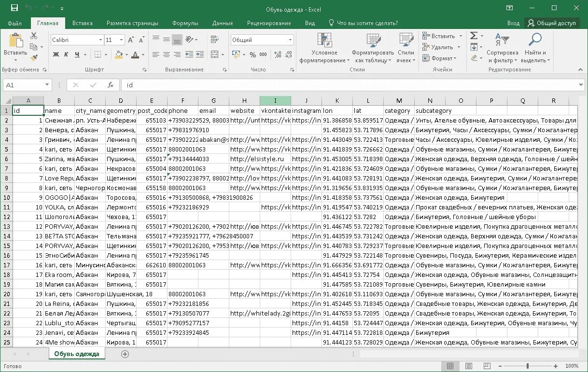The image size is (588, 372).
Task: Open the font size 11 dropdown
Action: click(x=121, y=40)
